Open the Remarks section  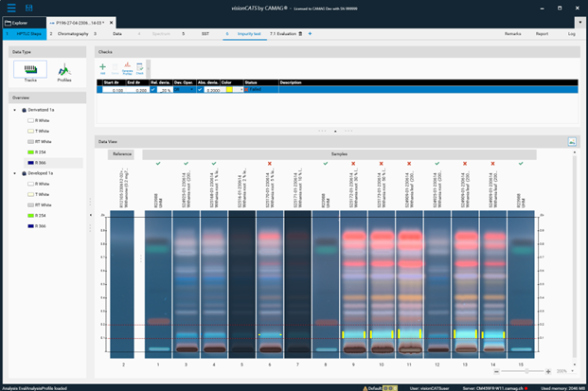(512, 33)
